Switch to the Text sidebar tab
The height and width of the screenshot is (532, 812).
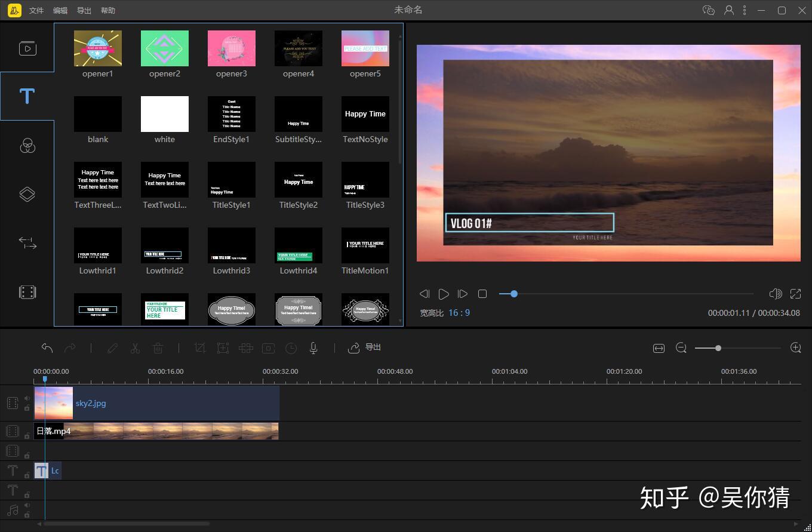tap(27, 96)
